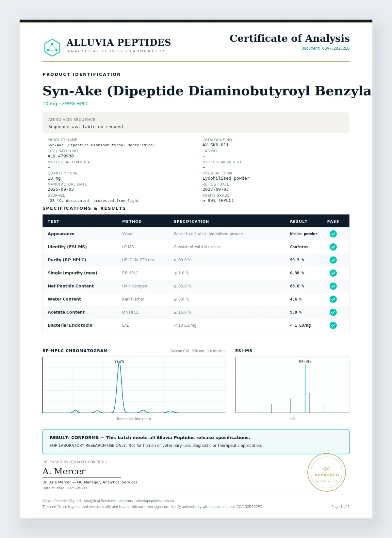Screen dimensions: 392x538
Task: Click 'Dr. Aria Mercer — QC Manager' line
Action: (x=90, y=482)
